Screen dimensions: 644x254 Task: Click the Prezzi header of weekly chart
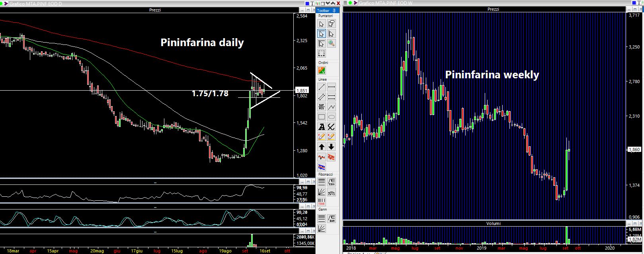click(x=493, y=10)
